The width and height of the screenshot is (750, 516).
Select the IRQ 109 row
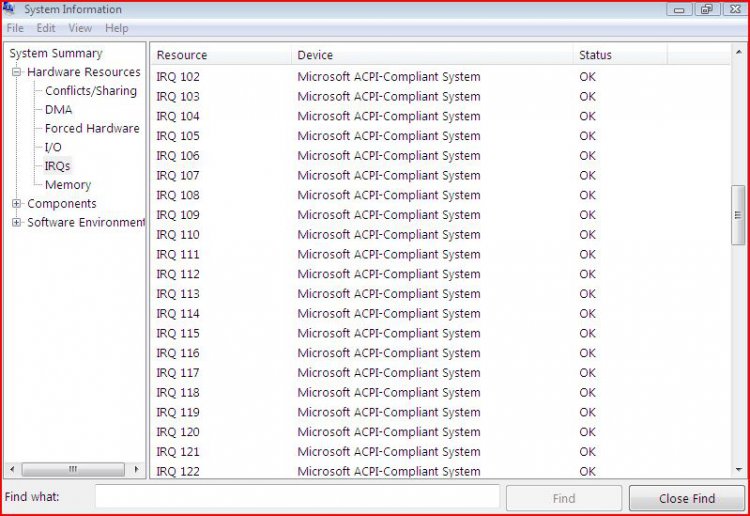(441, 215)
